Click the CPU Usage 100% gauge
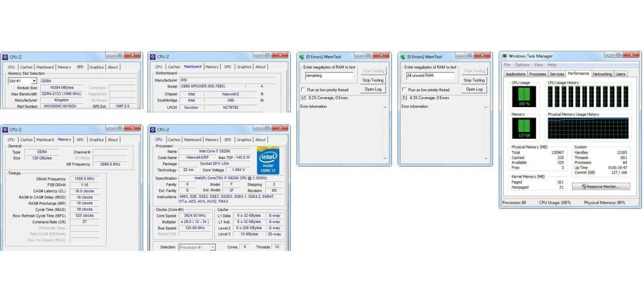 coord(524,97)
